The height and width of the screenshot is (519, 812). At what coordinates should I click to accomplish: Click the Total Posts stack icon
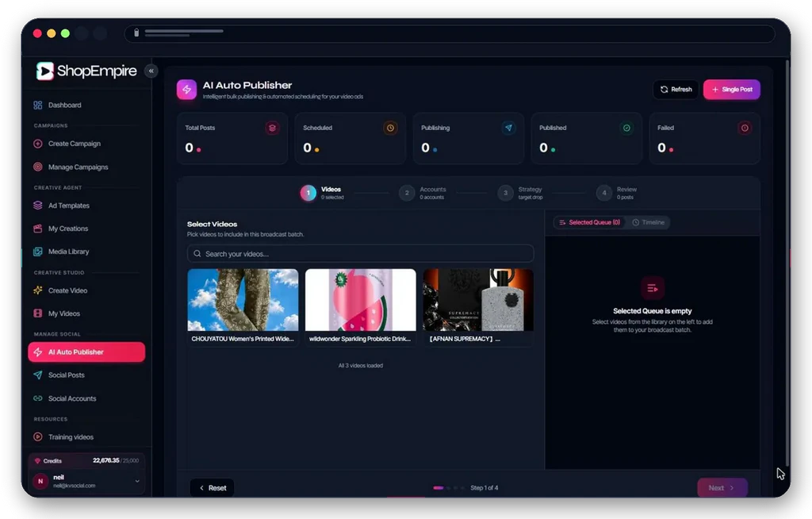[273, 128]
